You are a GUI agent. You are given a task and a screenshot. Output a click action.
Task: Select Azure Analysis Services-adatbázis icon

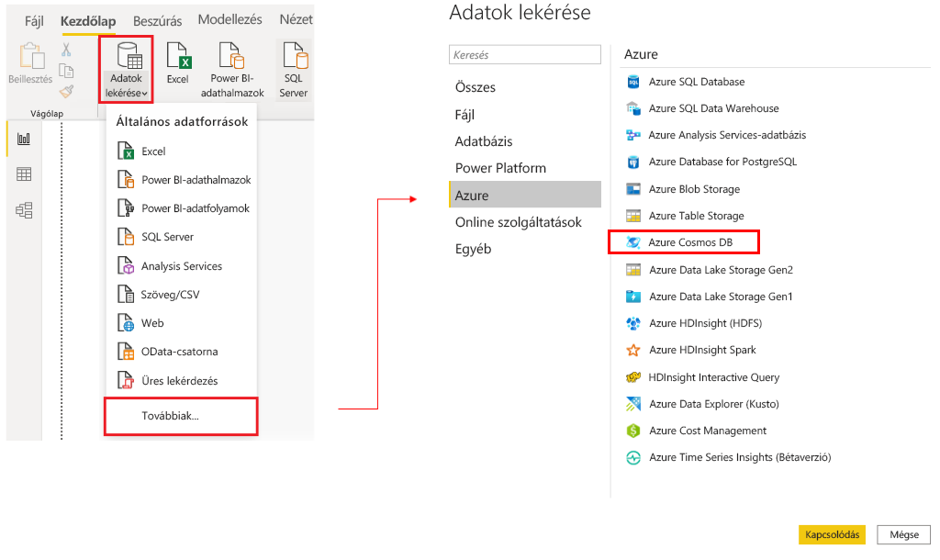pyautogui.click(x=633, y=135)
